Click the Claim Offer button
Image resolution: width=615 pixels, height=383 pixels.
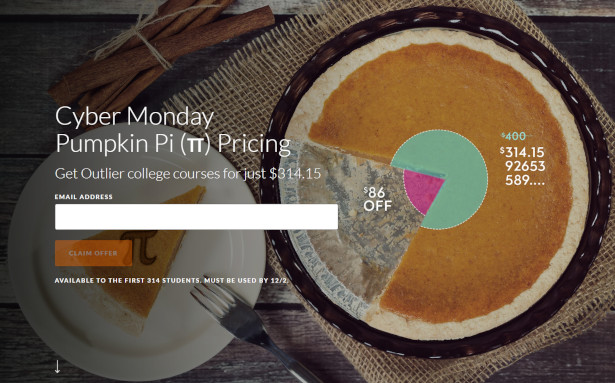(93, 253)
